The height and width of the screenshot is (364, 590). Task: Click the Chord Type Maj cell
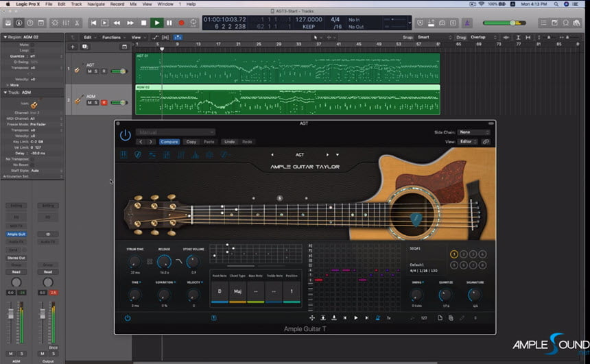coord(237,291)
